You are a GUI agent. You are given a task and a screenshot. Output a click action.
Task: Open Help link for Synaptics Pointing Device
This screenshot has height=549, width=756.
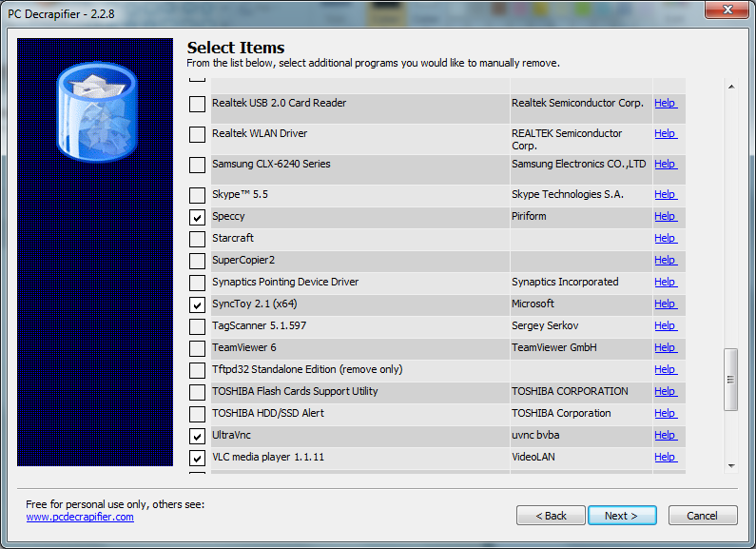tap(666, 282)
